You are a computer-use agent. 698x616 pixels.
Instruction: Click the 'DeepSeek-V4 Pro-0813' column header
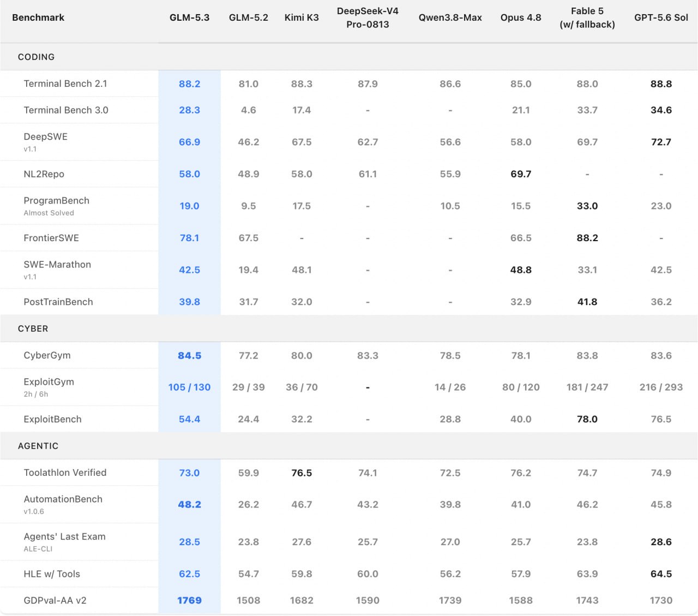tap(368, 17)
